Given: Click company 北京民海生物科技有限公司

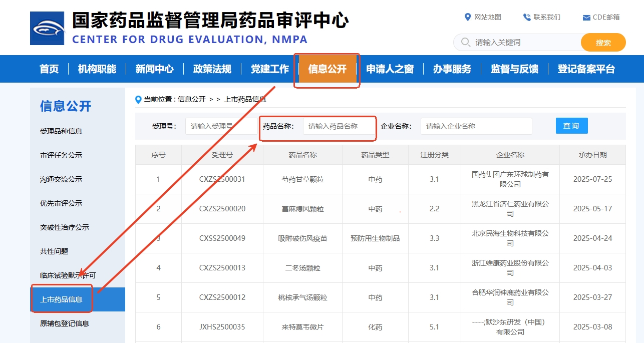Looking at the screenshot, I should (x=510, y=238).
